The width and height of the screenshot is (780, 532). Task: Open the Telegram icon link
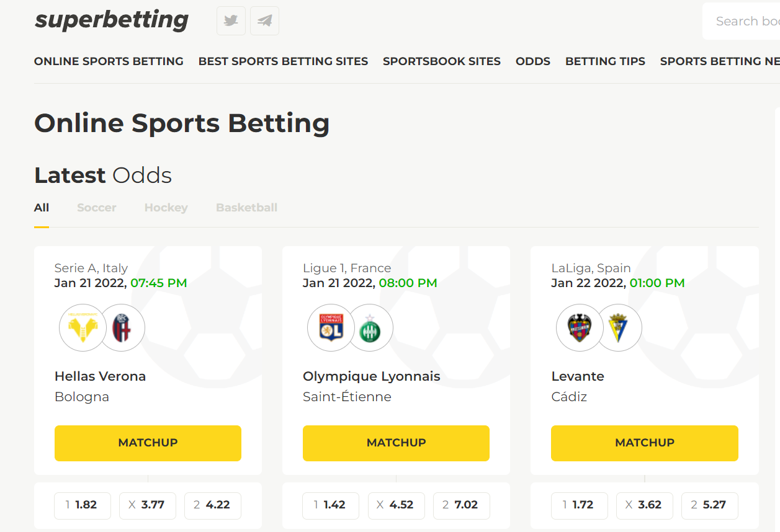(x=264, y=21)
